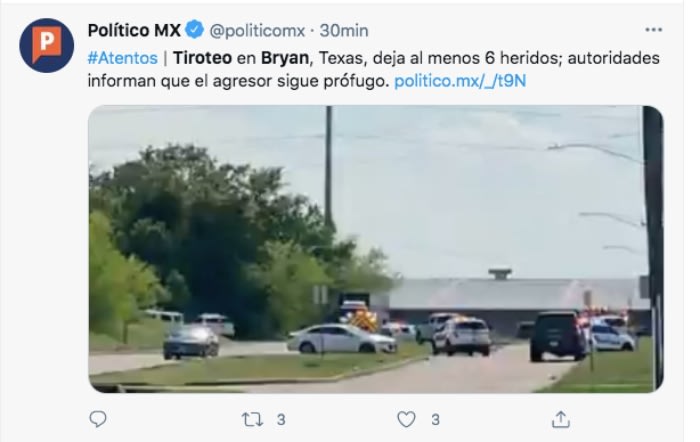The width and height of the screenshot is (700, 442).
Task: Click the Político MX display name
Action: [x=134, y=30]
